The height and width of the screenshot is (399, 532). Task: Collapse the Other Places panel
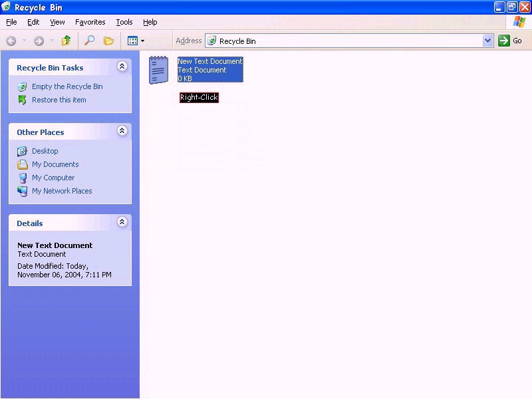click(x=122, y=130)
